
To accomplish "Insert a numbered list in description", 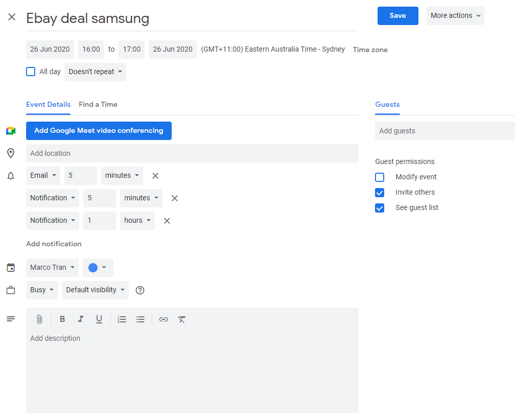I will [x=122, y=319].
